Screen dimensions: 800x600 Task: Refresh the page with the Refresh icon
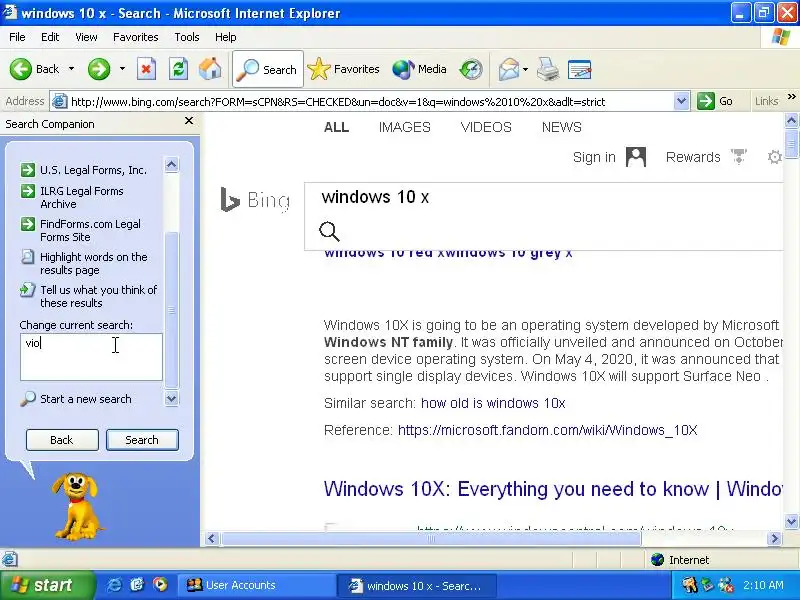pos(179,69)
